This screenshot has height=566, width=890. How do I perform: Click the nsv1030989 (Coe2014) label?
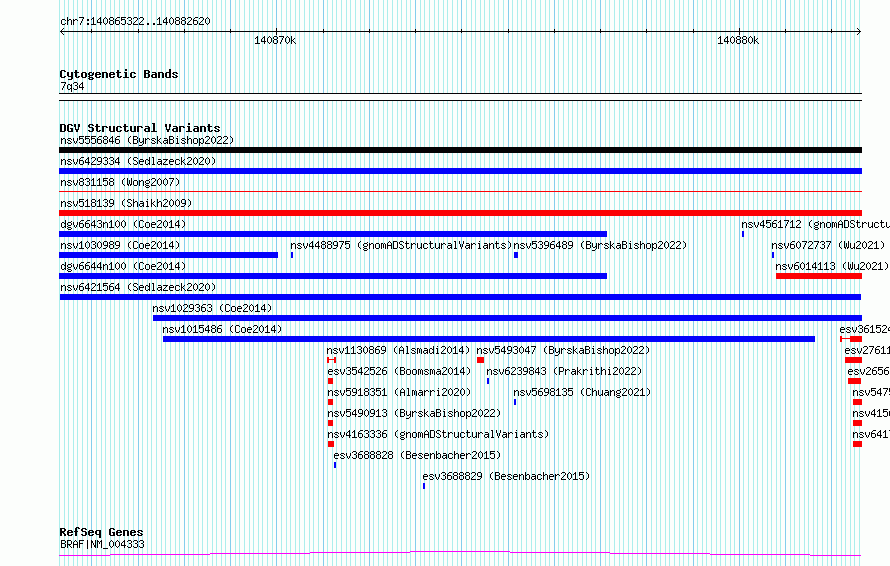pos(120,245)
